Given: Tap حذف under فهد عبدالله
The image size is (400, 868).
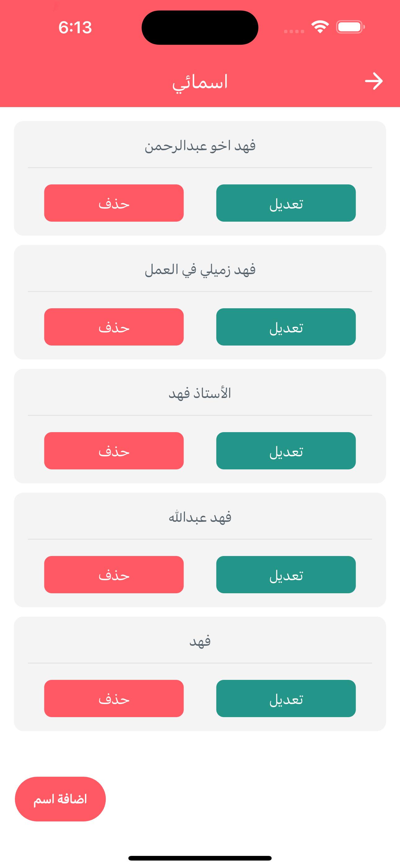Looking at the screenshot, I should pos(114,575).
